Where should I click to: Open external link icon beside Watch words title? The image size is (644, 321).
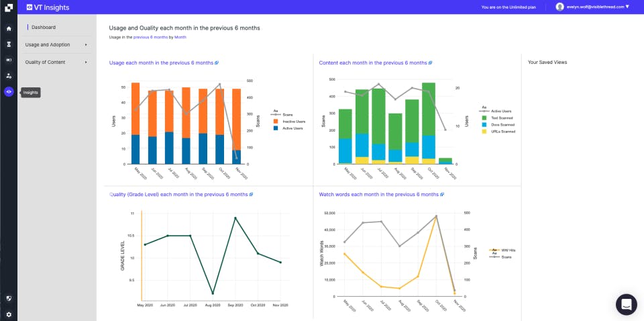click(442, 194)
